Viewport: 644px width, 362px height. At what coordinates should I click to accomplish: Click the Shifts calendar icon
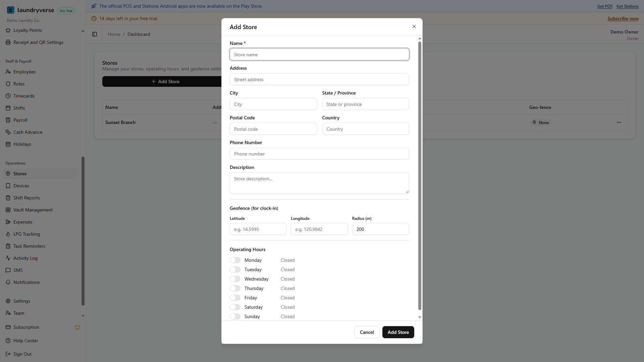pos(8,108)
